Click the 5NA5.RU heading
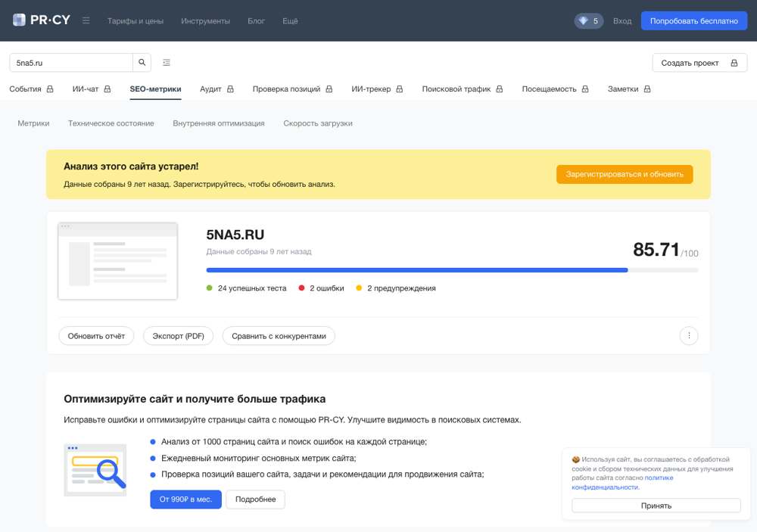This screenshot has height=532, width=757. click(235, 235)
